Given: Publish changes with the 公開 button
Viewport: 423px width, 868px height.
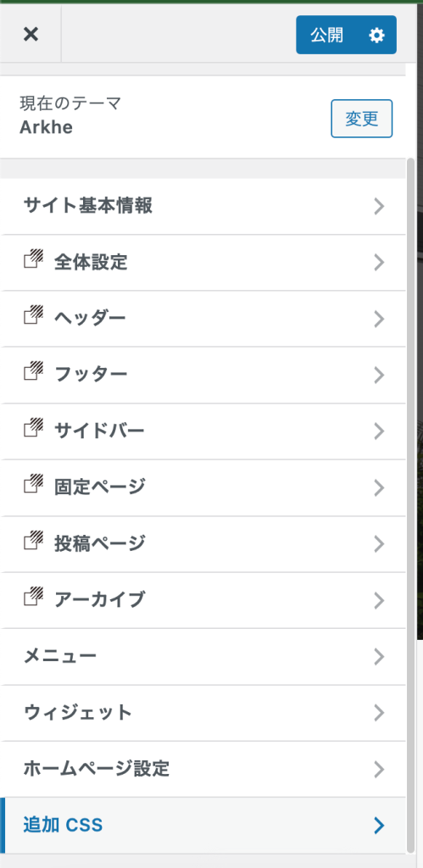Looking at the screenshot, I should point(326,36).
